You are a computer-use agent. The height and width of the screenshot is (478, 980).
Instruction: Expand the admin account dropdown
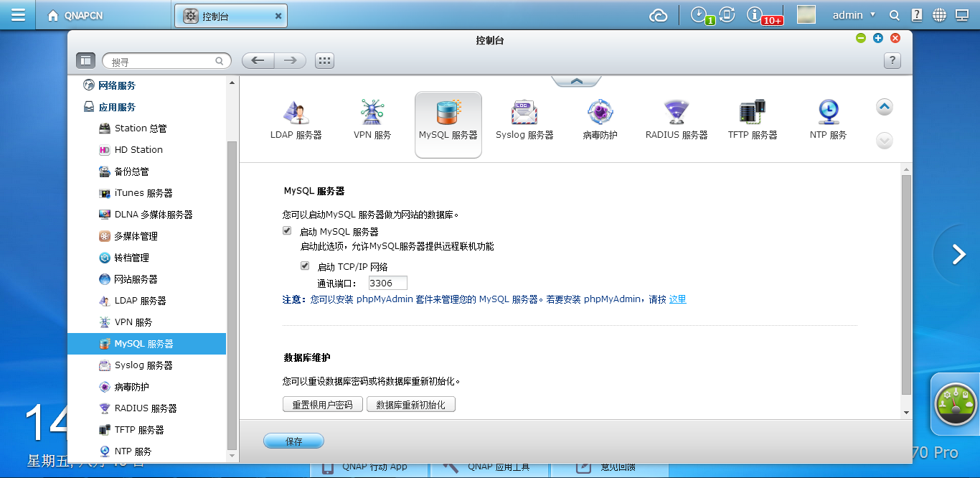854,15
